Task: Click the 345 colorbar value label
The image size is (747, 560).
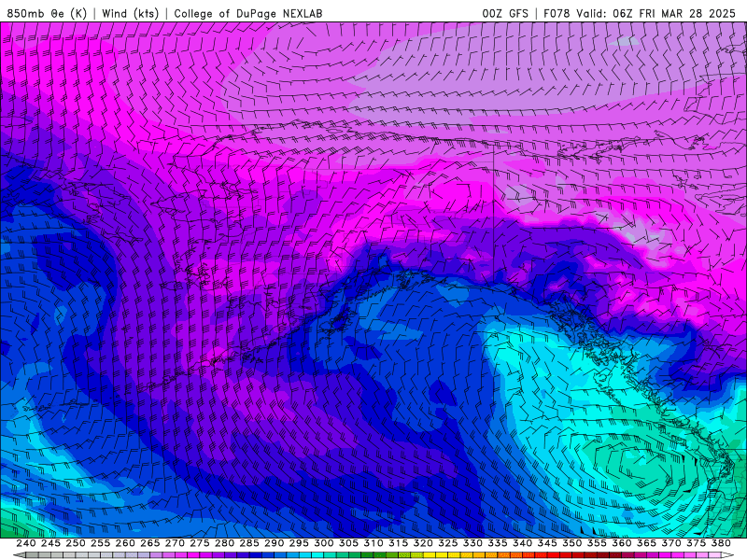Action: pos(547,543)
